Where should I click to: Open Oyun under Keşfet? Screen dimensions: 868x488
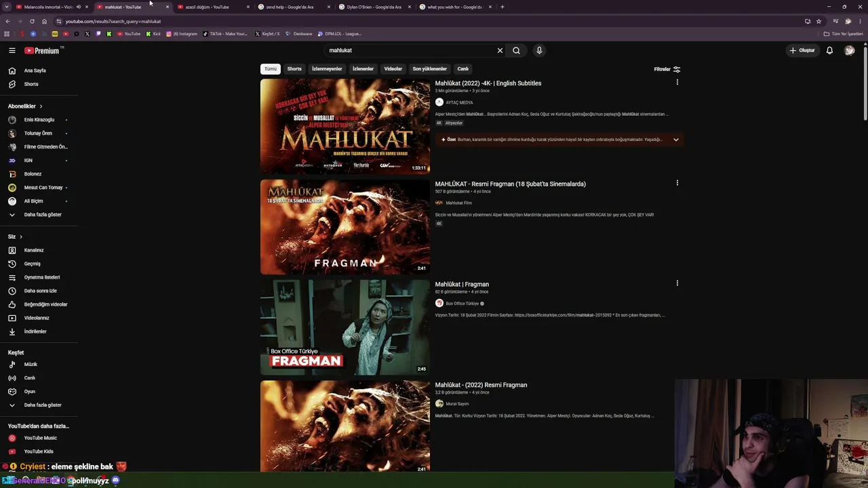[x=30, y=392]
